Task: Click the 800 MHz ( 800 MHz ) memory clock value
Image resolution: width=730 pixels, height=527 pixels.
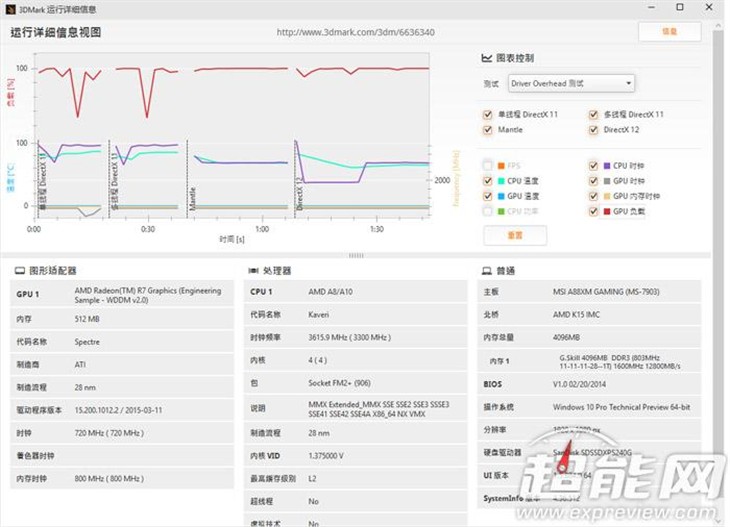Action: [x=109, y=479]
